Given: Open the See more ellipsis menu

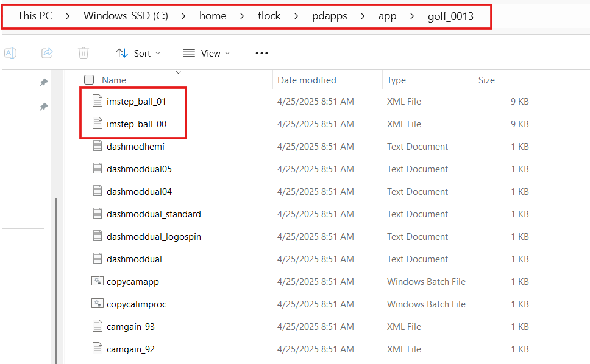Looking at the screenshot, I should (x=261, y=54).
